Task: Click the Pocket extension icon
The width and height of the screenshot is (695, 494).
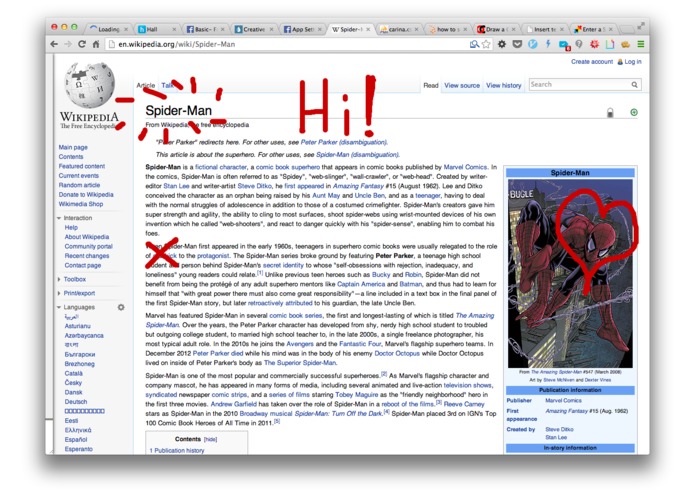Action: point(517,44)
